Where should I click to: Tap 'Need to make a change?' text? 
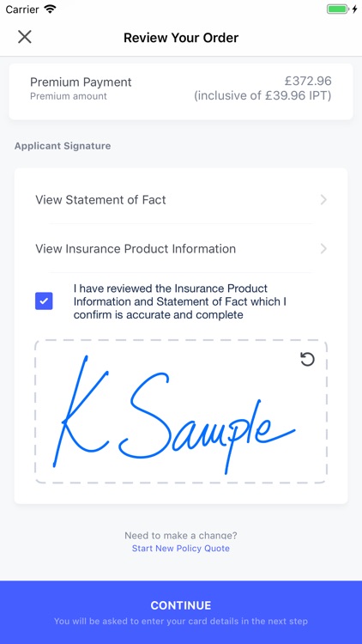click(x=181, y=536)
